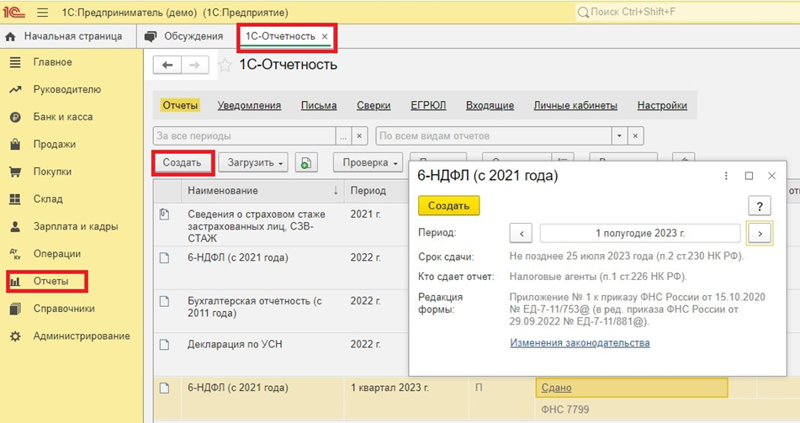Open the Сдано status link

tap(556, 388)
